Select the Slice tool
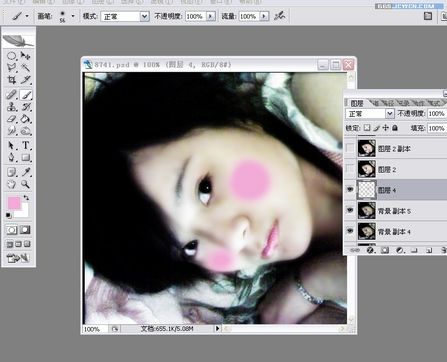The image size is (447, 362). click(x=25, y=80)
